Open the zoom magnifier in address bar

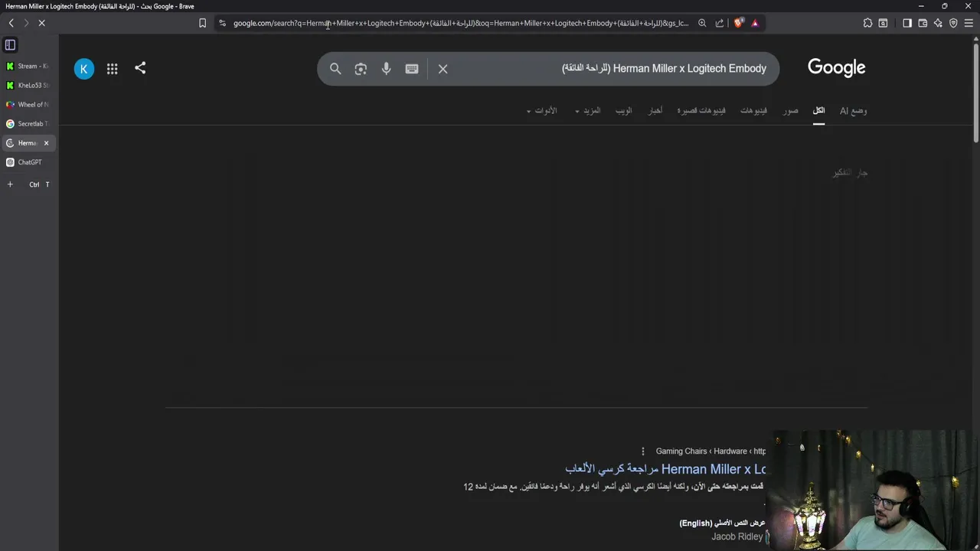pyautogui.click(x=702, y=23)
